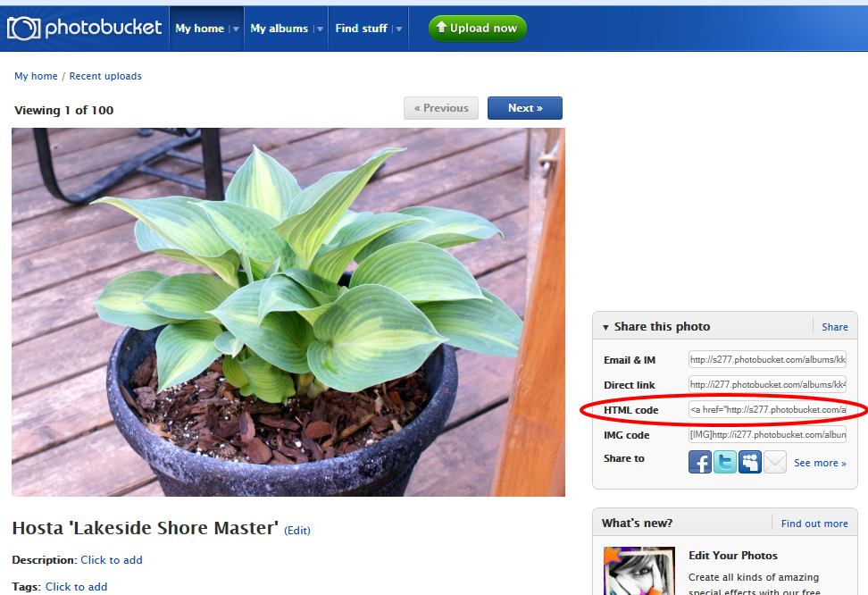The image size is (868, 595).
Task: Share photo by email envelope icon
Action: 775,462
